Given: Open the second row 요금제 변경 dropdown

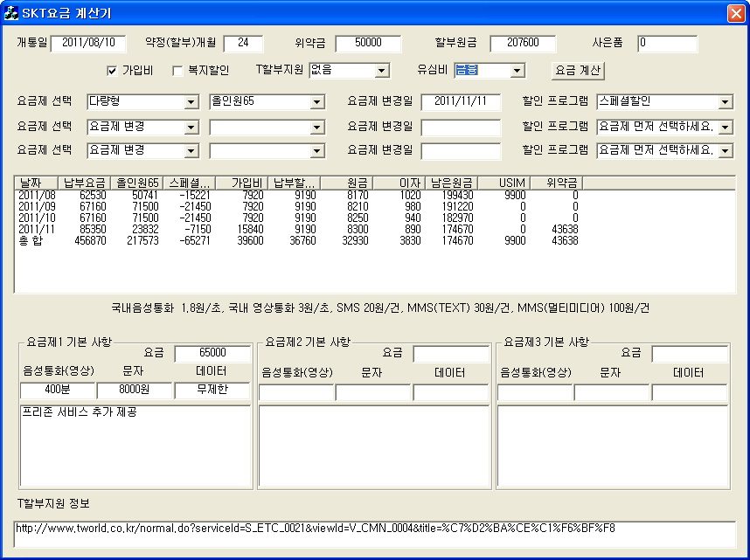Looking at the screenshot, I should point(191,128).
